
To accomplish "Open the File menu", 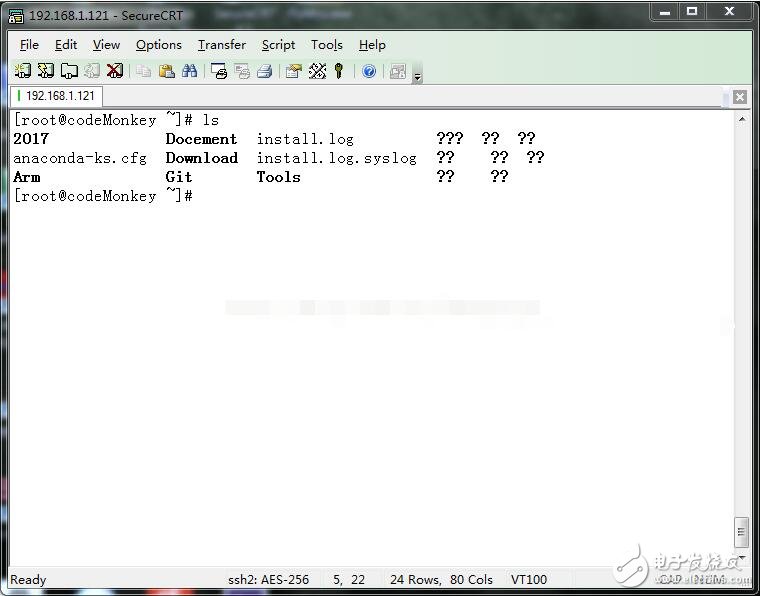I will pyautogui.click(x=29, y=45).
